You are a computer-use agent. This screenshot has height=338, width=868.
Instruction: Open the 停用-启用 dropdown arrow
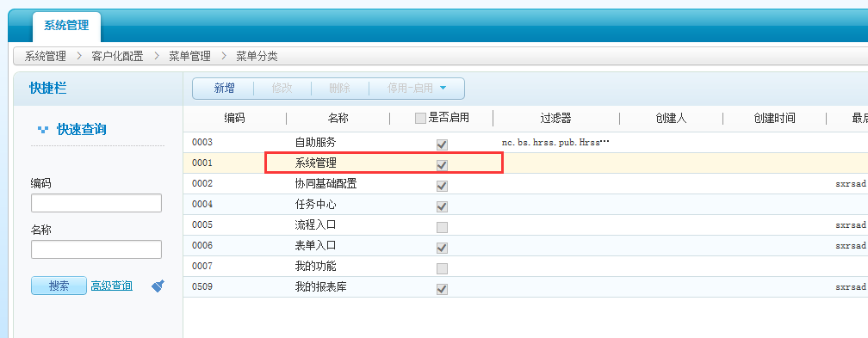[x=443, y=88]
